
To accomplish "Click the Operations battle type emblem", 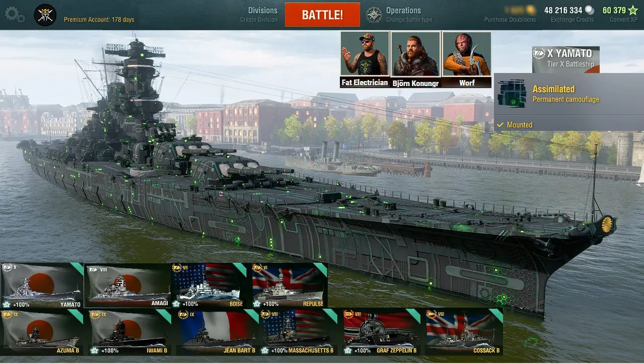I will pyautogui.click(x=374, y=15).
